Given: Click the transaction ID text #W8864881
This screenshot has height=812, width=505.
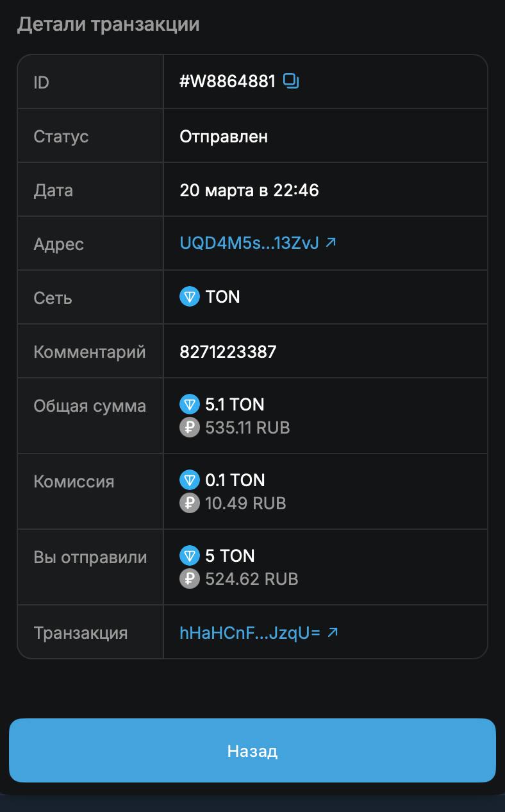Looking at the screenshot, I should (x=228, y=81).
